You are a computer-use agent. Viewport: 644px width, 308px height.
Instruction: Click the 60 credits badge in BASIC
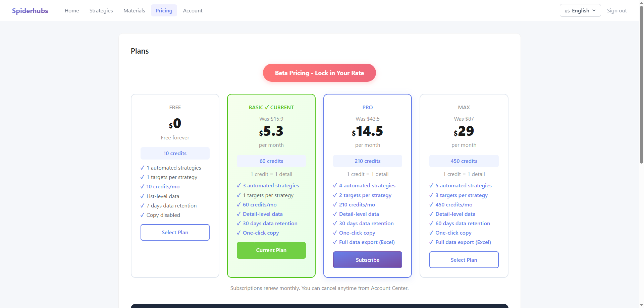(x=271, y=161)
